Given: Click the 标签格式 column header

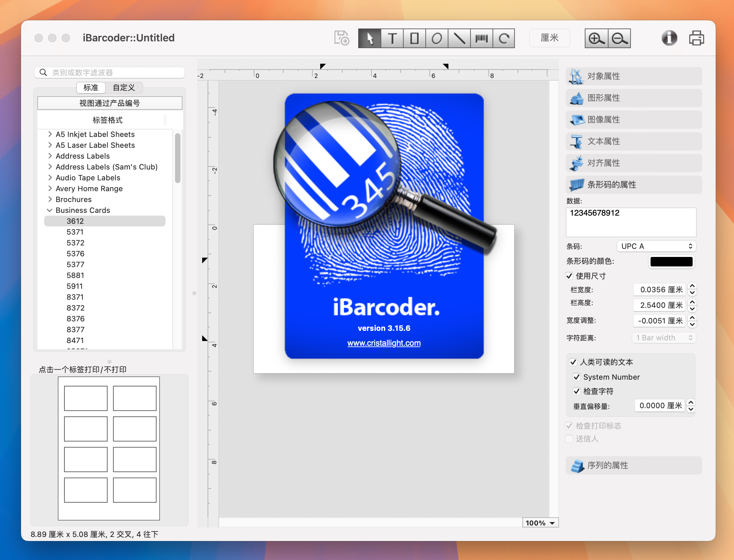Looking at the screenshot, I should 108,120.
